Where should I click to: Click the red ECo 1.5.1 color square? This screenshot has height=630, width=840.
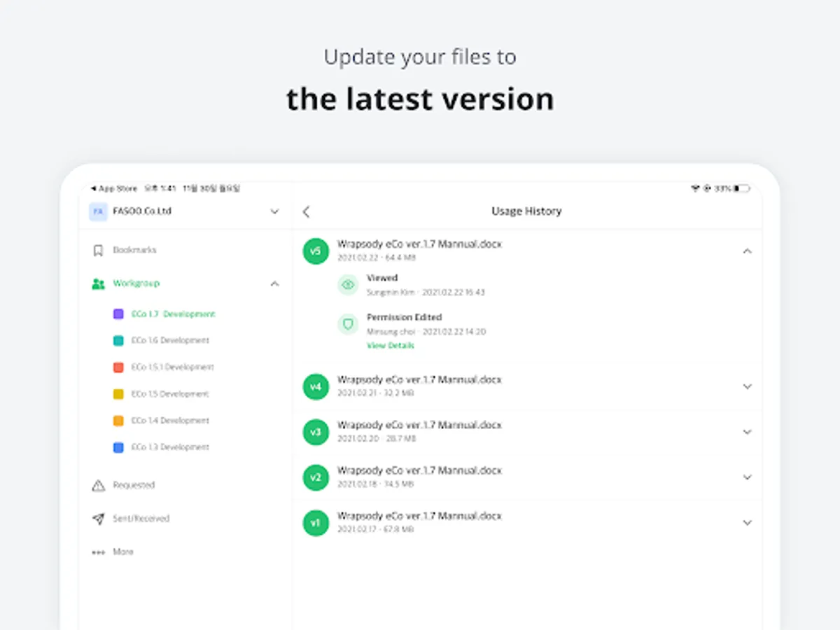(118, 367)
